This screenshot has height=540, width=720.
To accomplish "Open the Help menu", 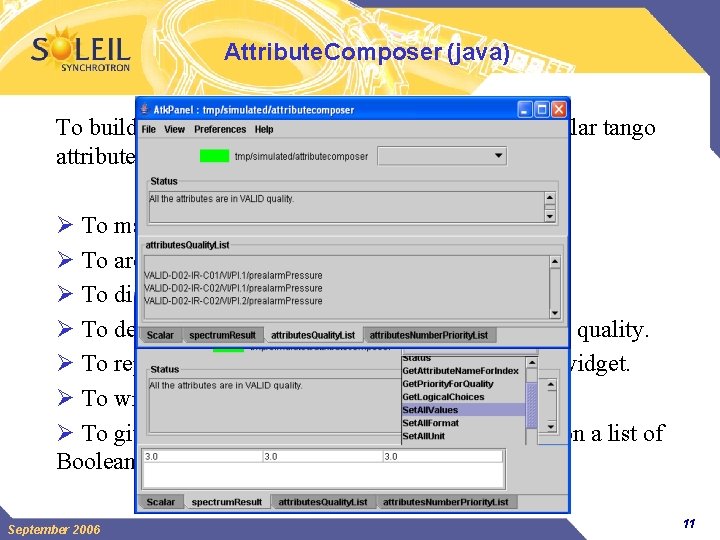I will pos(264,129).
